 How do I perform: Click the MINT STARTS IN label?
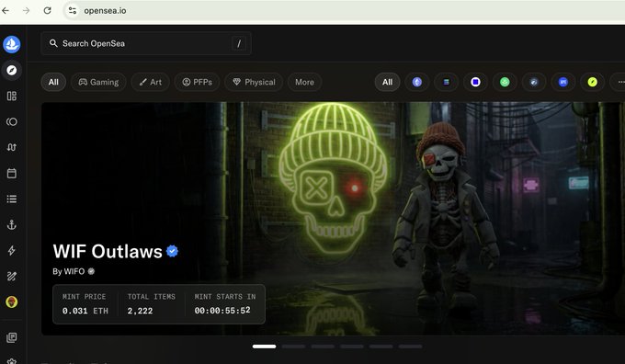(x=225, y=297)
